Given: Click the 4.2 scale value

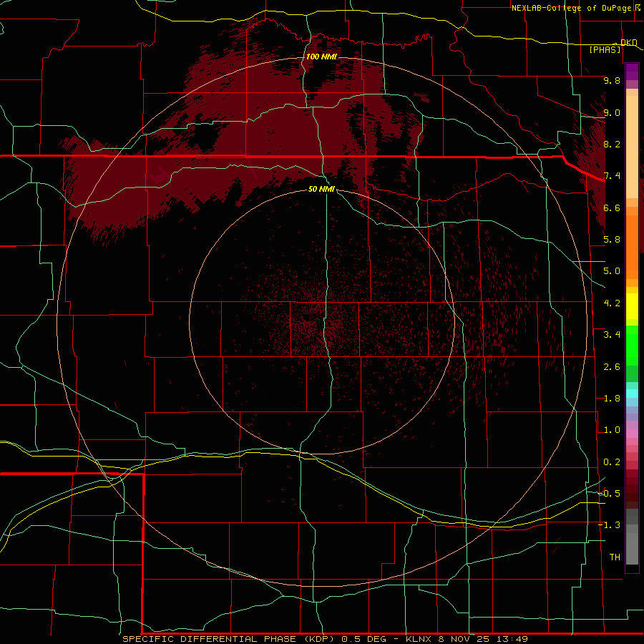Looking at the screenshot, I should (x=612, y=303).
